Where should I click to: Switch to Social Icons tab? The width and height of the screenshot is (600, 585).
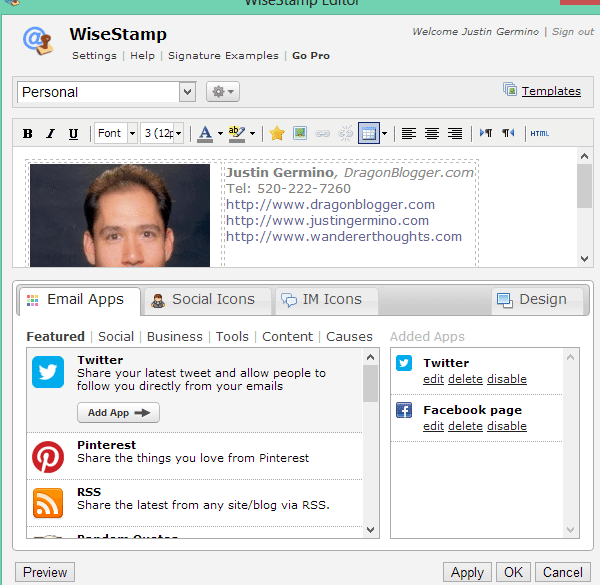[207, 300]
